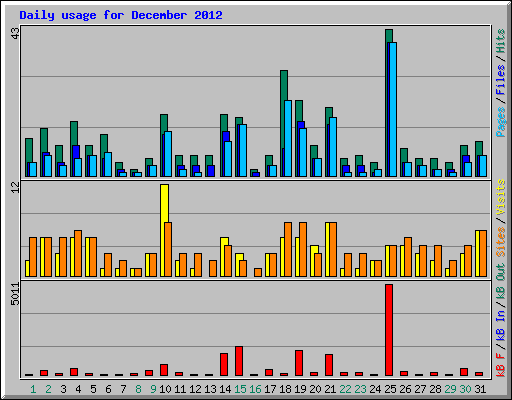Click the bottom chart's '5011' axis value
The width and height of the screenshot is (512, 400).
pos(15,294)
